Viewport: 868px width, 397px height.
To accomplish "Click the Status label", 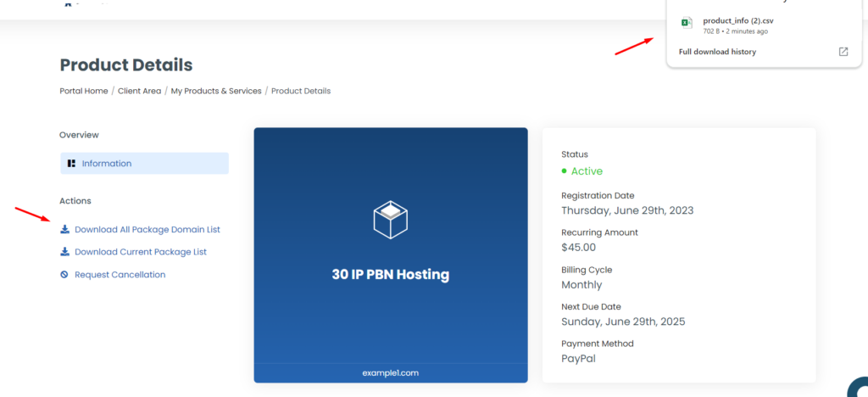I will (x=575, y=154).
